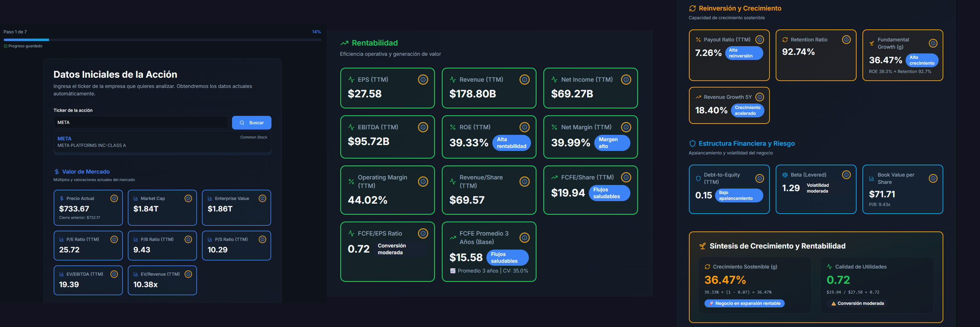Image resolution: width=980 pixels, height=327 pixels.
Task: Select META PLATFORMS INC-CLASS A search result
Action: pyautogui.click(x=162, y=142)
